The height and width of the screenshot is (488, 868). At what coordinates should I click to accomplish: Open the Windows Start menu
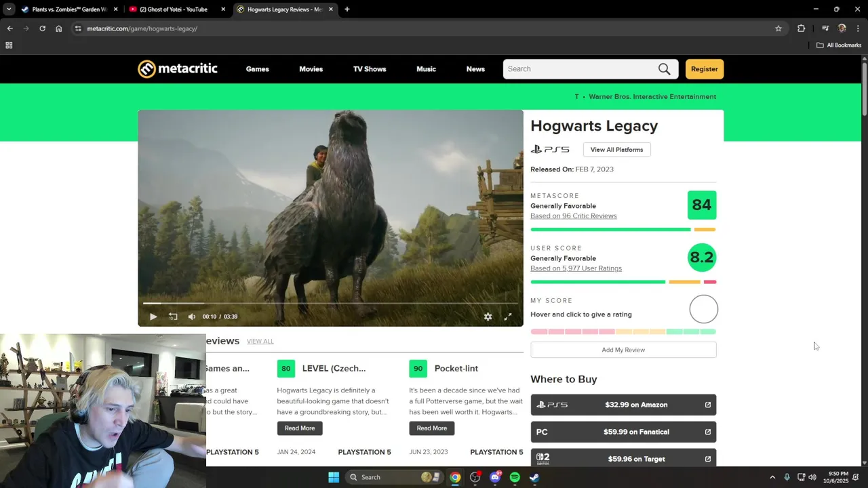334,477
